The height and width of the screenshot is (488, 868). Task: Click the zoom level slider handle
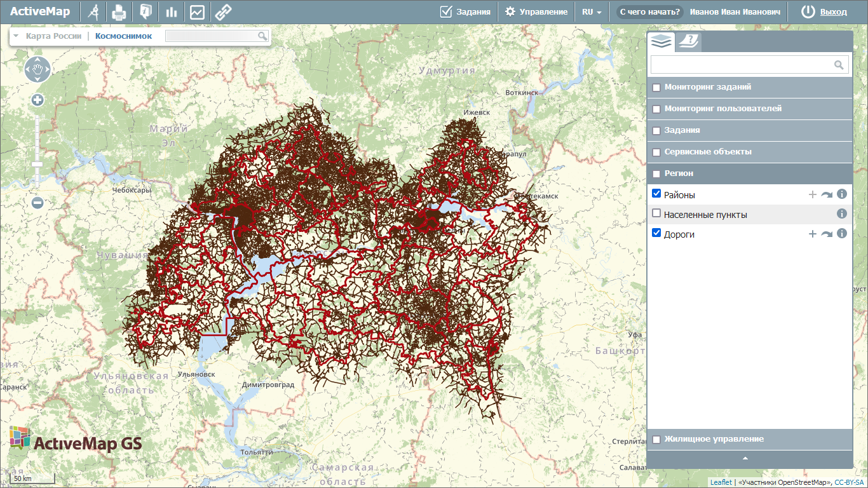37,164
